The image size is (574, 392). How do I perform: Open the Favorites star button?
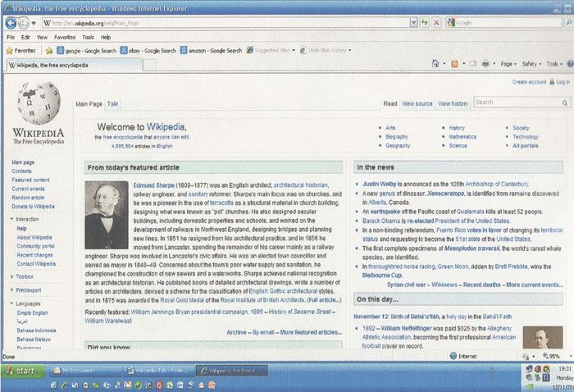[x=20, y=51]
